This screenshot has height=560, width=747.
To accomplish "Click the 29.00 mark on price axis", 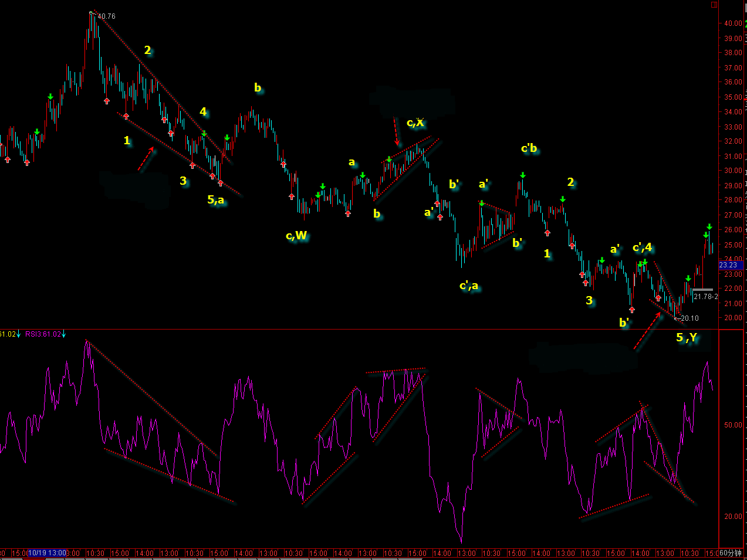I will click(x=733, y=185).
